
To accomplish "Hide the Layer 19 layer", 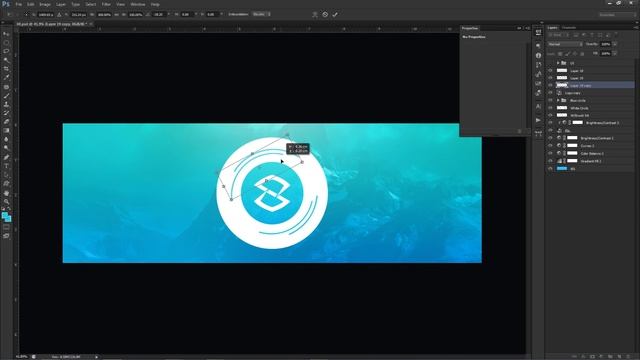I will pos(550,78).
